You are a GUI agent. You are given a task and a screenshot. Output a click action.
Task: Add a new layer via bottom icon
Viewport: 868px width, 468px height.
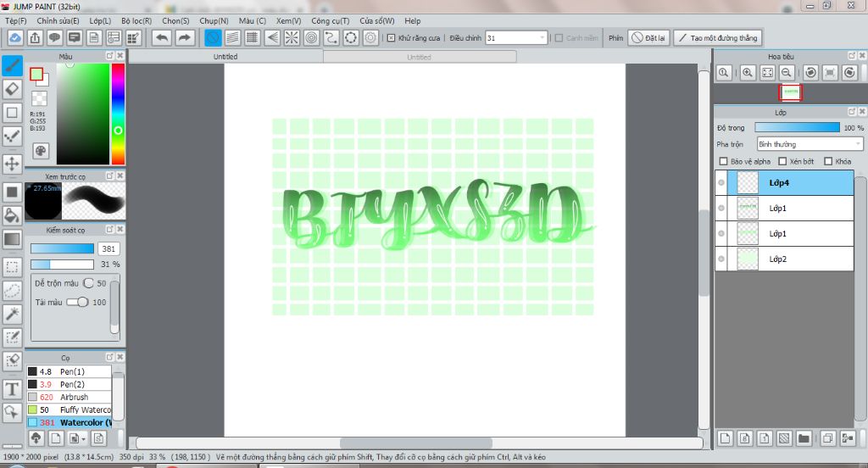point(726,438)
